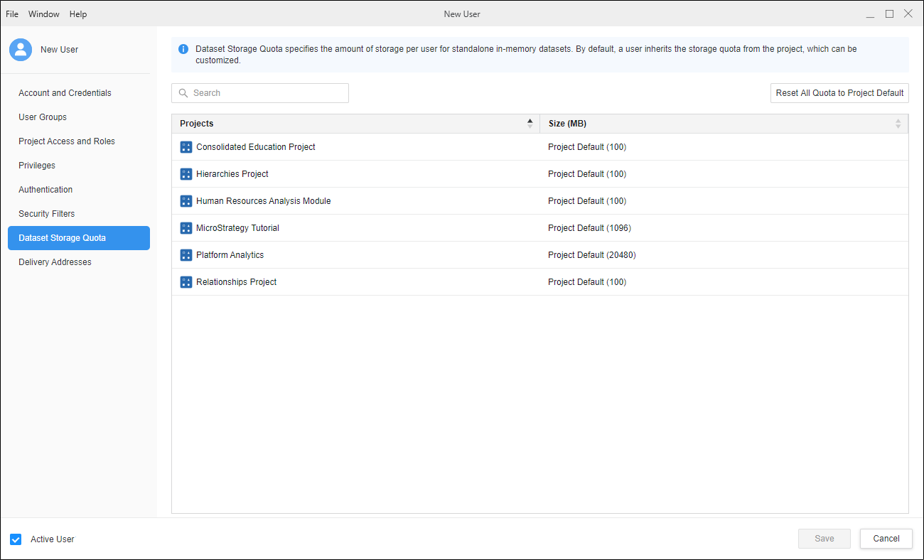Click the Relationships Project icon

pos(186,282)
